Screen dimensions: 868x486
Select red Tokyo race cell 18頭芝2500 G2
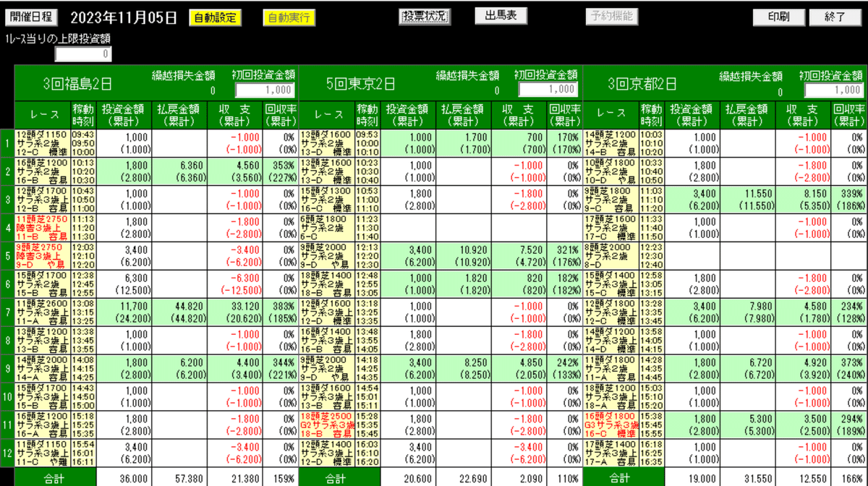[326, 424]
